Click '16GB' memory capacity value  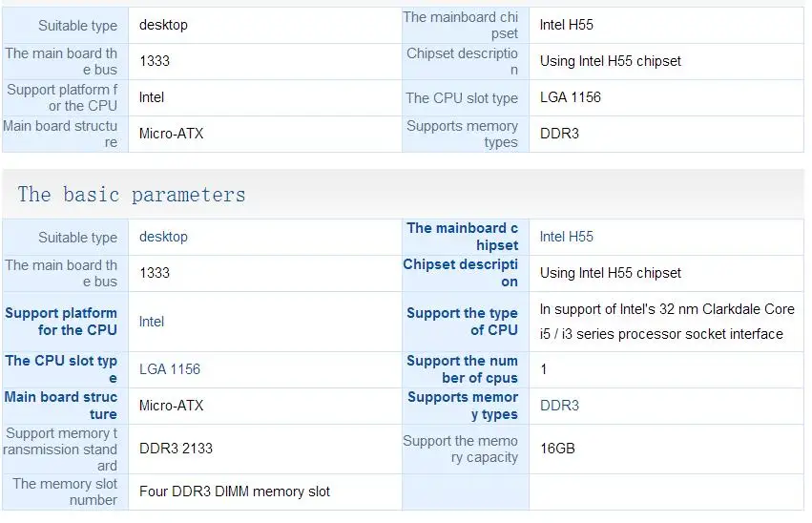click(558, 449)
